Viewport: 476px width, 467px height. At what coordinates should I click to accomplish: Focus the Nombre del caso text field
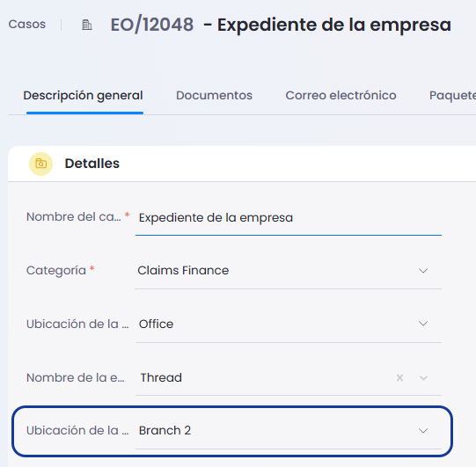point(289,218)
